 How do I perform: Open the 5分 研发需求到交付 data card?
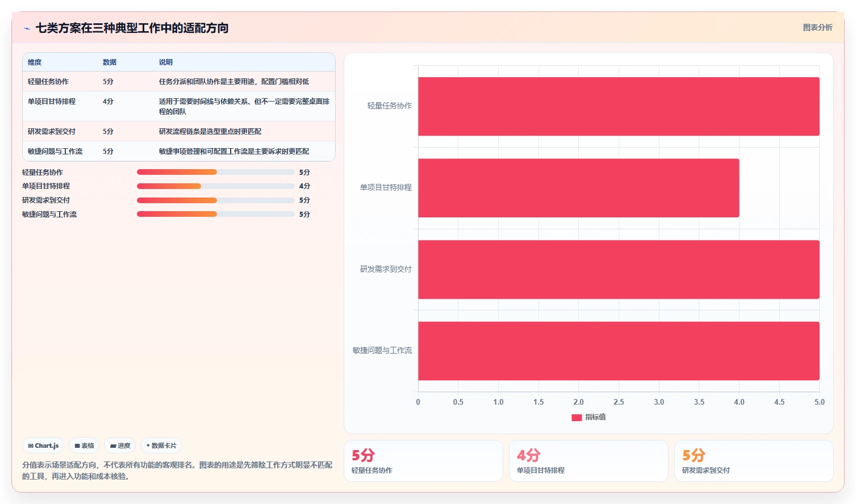click(754, 461)
